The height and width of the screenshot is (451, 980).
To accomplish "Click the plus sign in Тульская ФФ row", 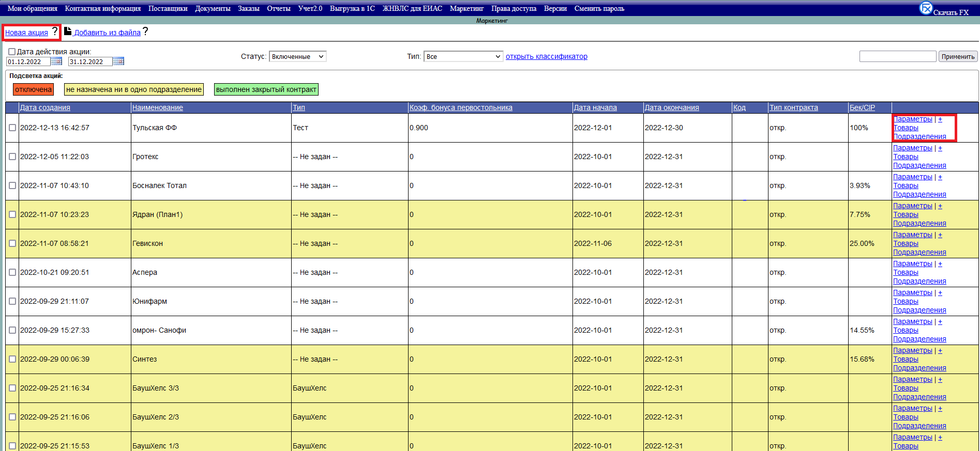I will pos(940,119).
